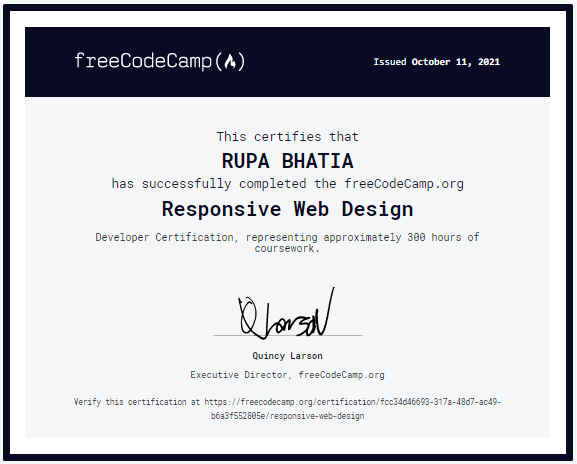Click the responsive-web-design link ending
The image size is (577, 464).
click(x=317, y=416)
